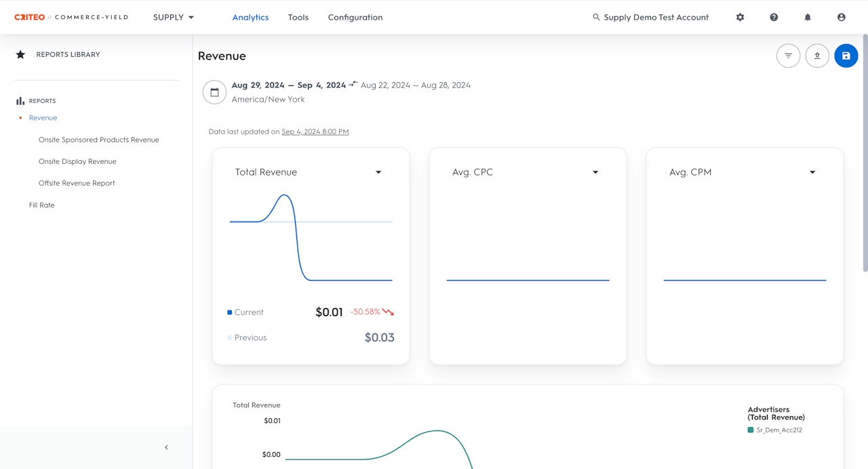Click the Supply Demo Test Account search field
Screen dimensions: 868x469
tap(651, 18)
